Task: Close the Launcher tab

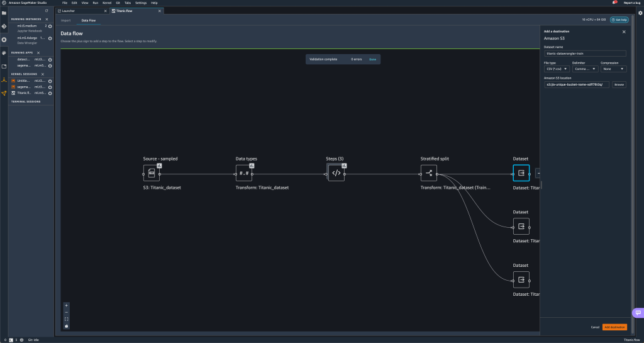Action: point(105,11)
